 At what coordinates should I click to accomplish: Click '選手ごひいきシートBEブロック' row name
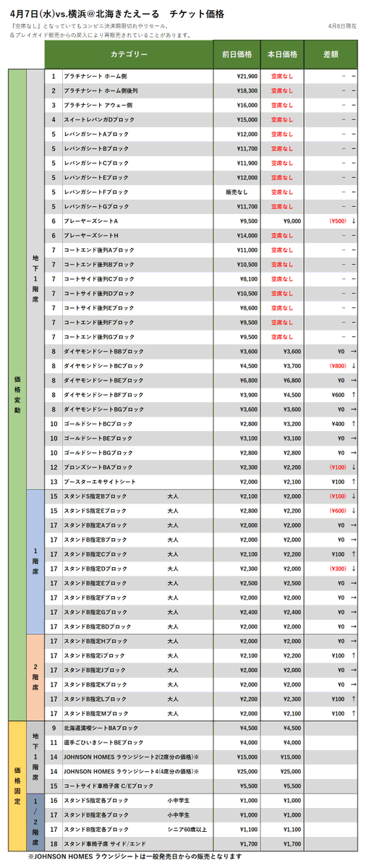tap(103, 742)
